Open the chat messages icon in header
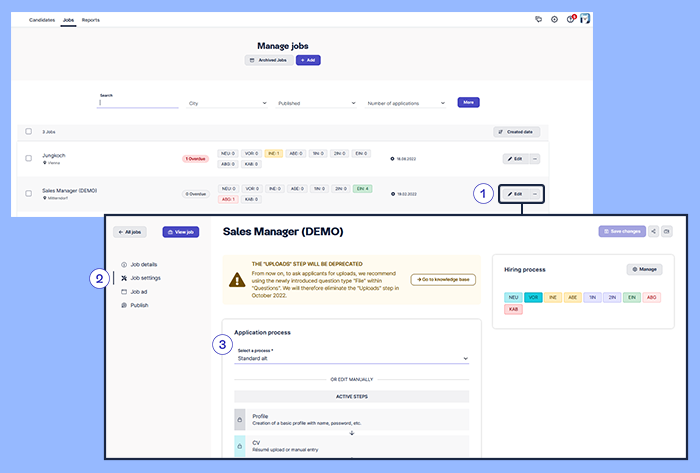This screenshot has width=700, height=473. click(x=539, y=19)
